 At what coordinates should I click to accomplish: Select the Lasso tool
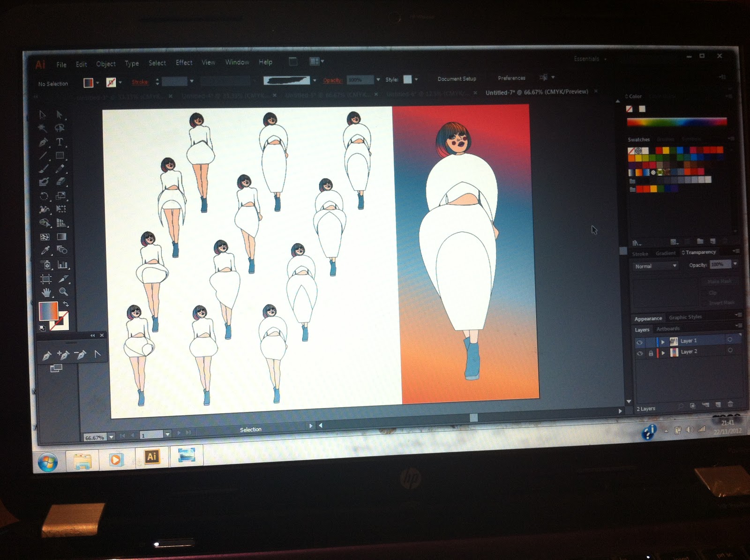[60, 128]
